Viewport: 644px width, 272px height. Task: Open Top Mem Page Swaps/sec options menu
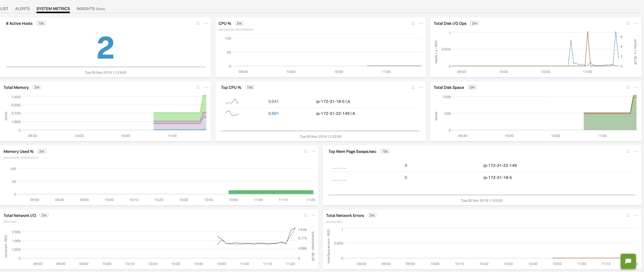point(636,151)
